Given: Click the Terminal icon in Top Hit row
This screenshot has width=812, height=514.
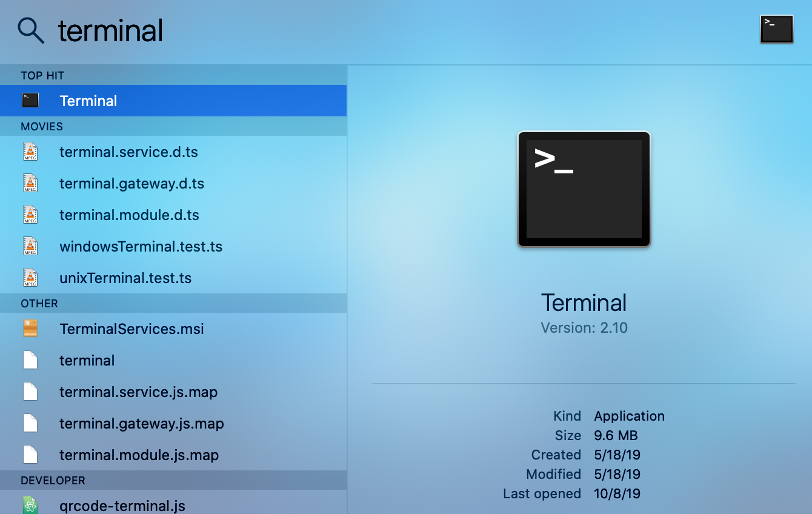Looking at the screenshot, I should (x=30, y=100).
